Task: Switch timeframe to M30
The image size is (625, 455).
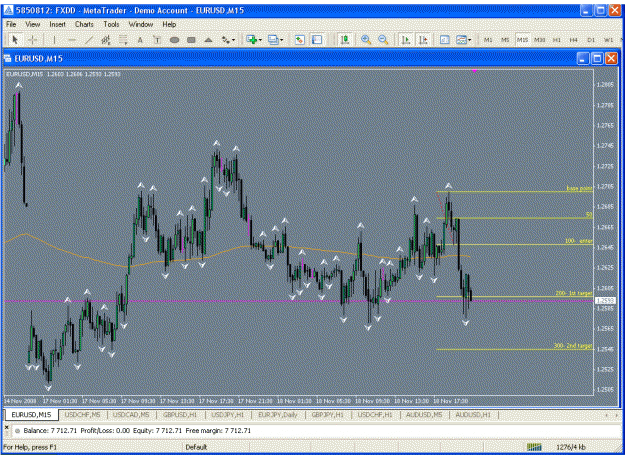Action: coord(540,40)
